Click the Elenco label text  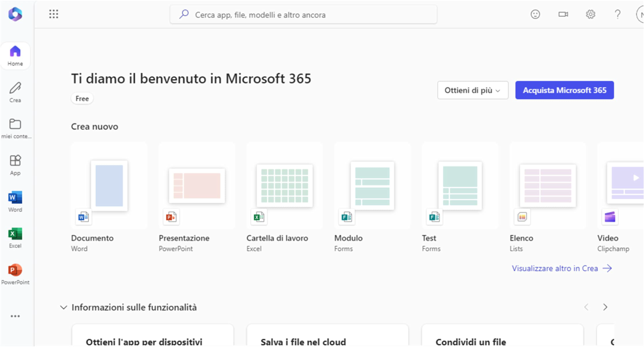(522, 238)
